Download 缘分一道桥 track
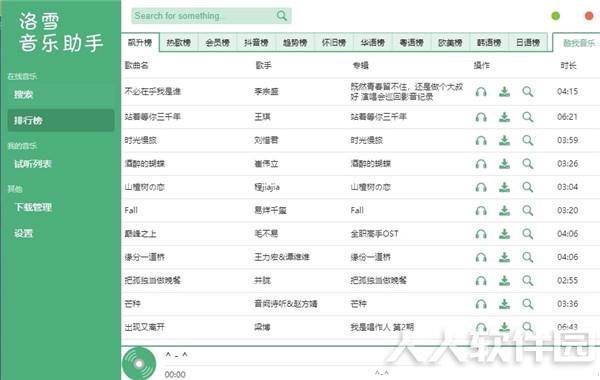The height and width of the screenshot is (380, 600). tap(504, 257)
